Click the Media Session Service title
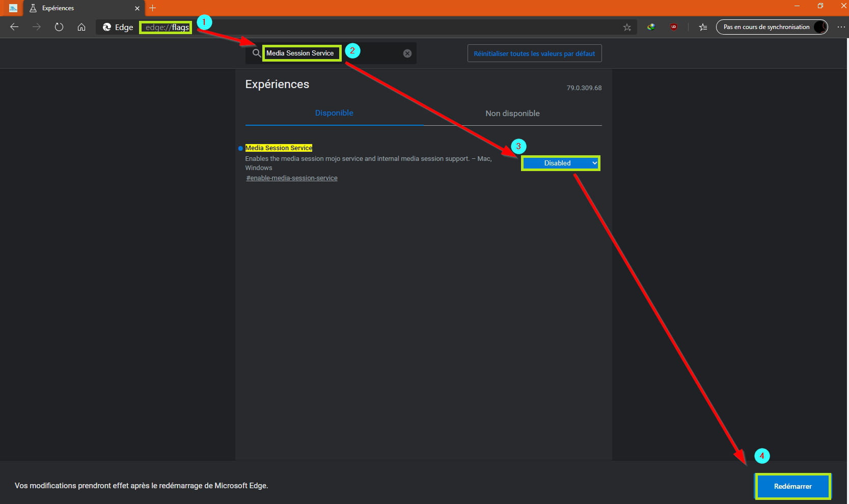The width and height of the screenshot is (849, 504). click(x=279, y=148)
